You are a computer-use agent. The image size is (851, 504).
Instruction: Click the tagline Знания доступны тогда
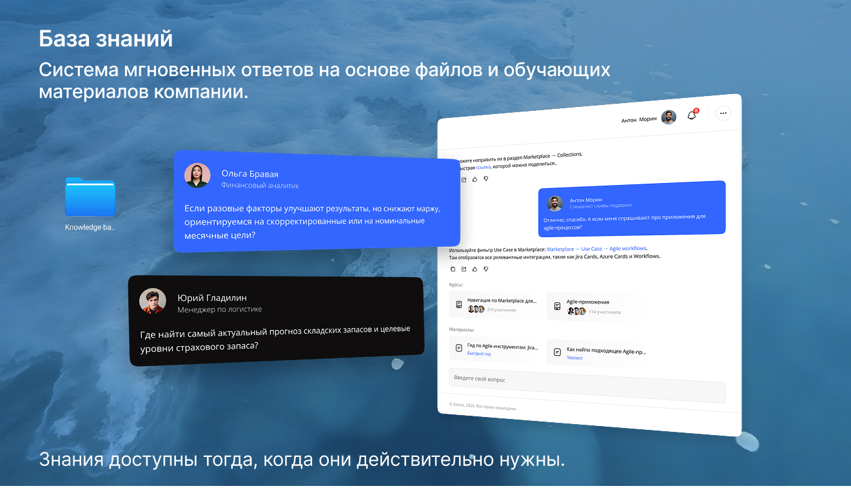pyautogui.click(x=302, y=460)
